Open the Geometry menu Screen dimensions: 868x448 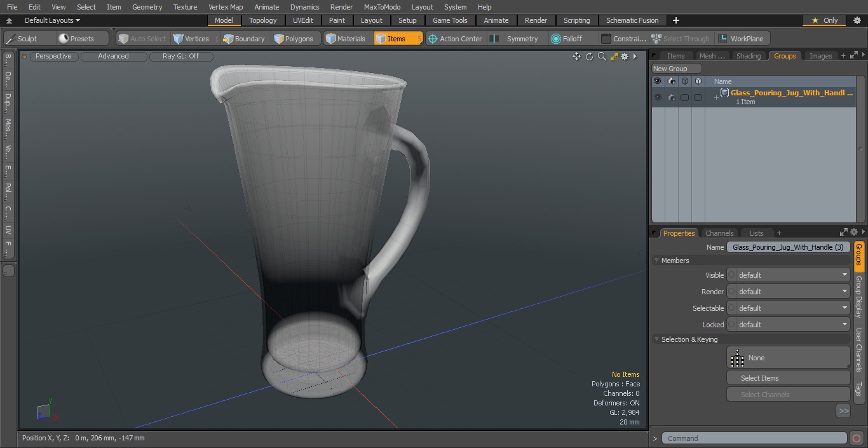click(147, 7)
